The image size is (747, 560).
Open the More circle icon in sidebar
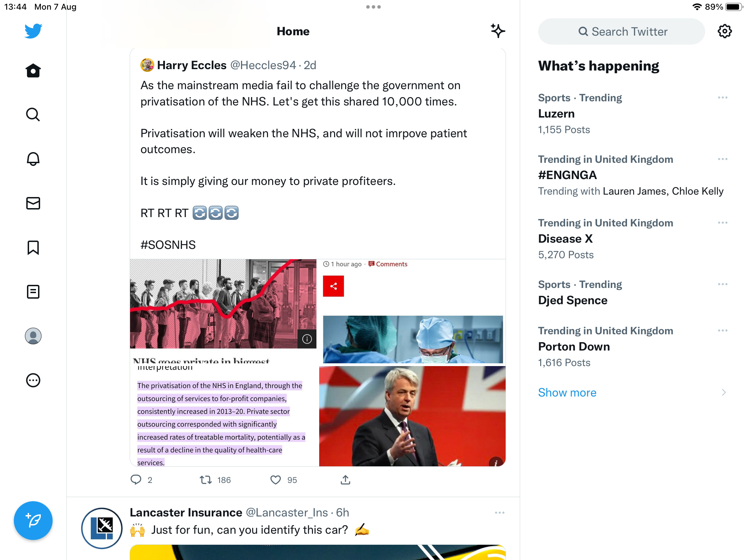point(33,380)
